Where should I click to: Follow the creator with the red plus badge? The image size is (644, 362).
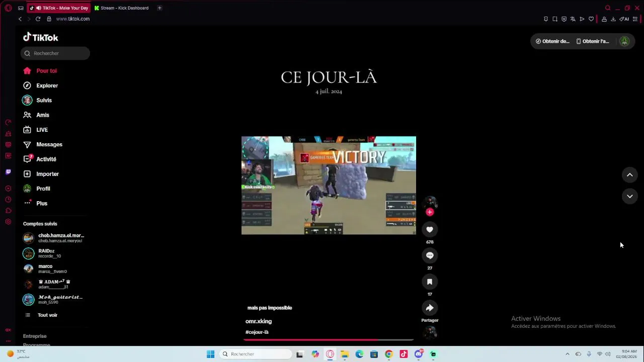430,212
